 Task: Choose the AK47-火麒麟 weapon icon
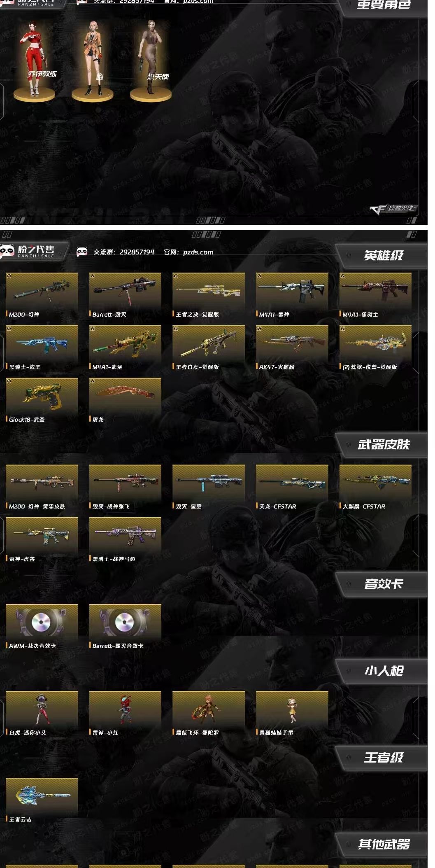click(x=292, y=343)
